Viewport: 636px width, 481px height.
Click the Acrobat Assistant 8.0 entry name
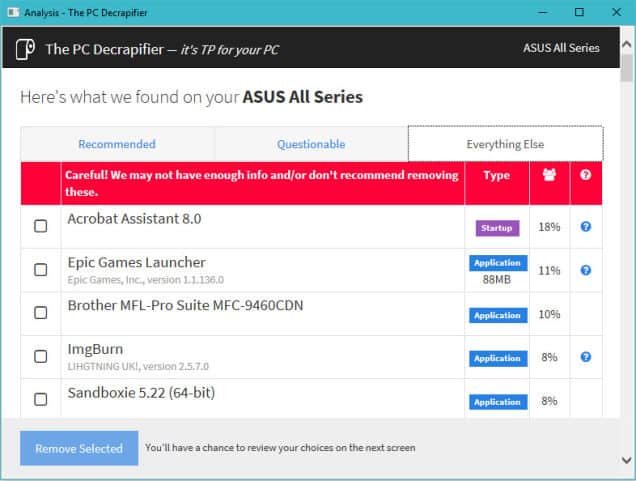click(134, 219)
